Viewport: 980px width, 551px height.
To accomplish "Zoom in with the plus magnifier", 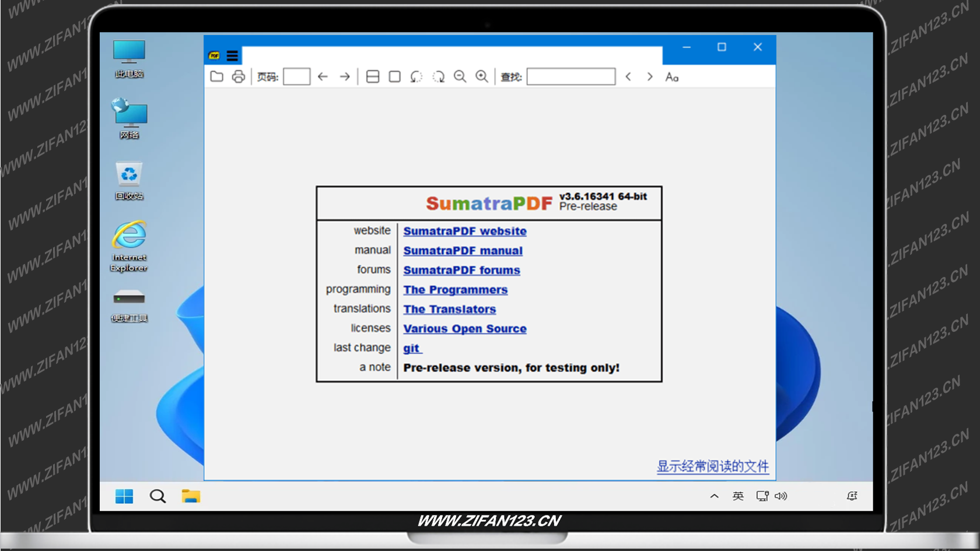I will coord(482,76).
